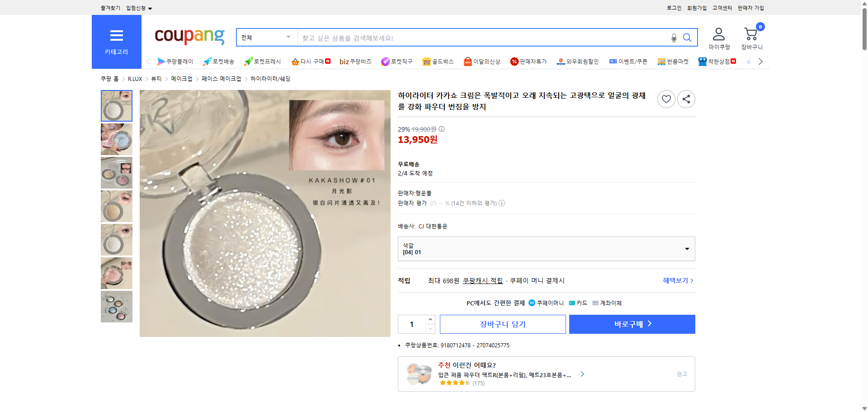
Task: Click the 장바구니 담기 button
Action: coord(503,324)
